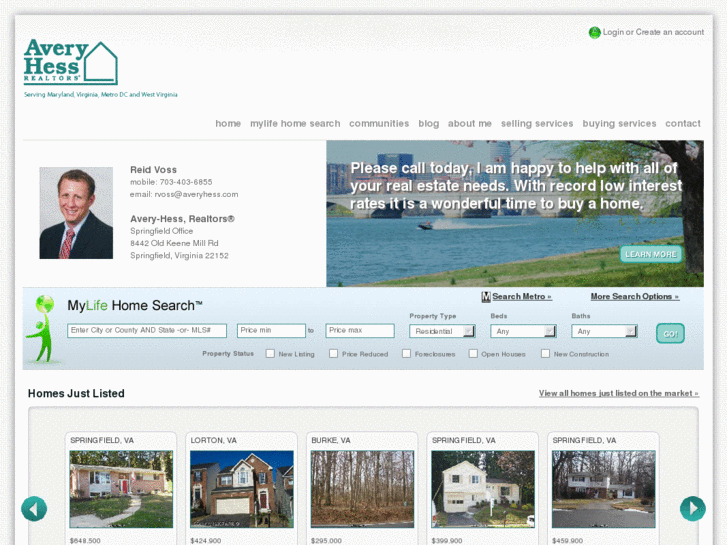Focus the city, county or MLS# field
The image size is (727, 545).
[x=147, y=330]
